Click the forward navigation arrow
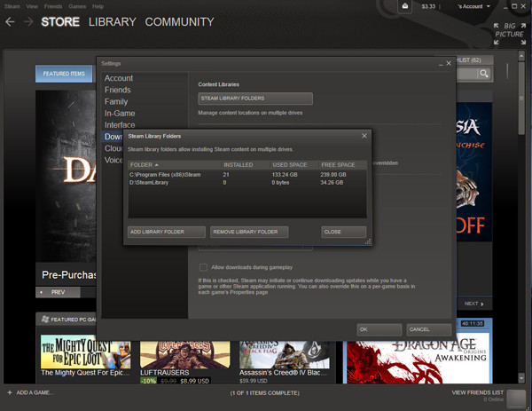The height and width of the screenshot is (411, 532). click(x=27, y=21)
